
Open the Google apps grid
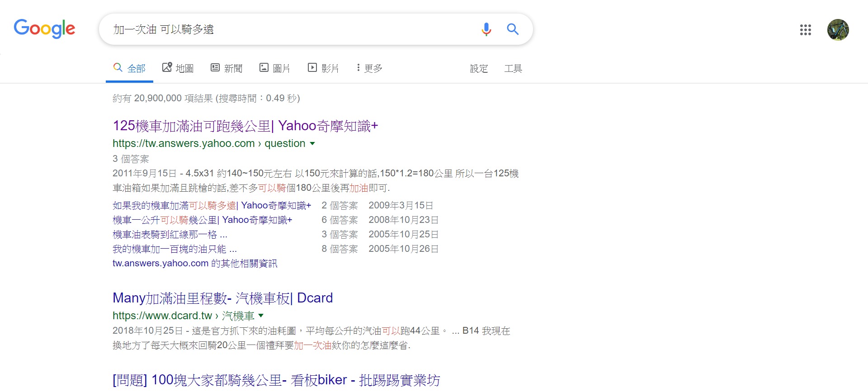(805, 30)
